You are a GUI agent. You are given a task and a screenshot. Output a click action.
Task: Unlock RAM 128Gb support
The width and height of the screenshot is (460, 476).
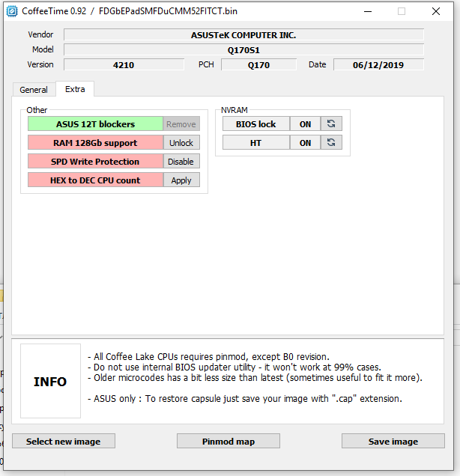pyautogui.click(x=181, y=143)
